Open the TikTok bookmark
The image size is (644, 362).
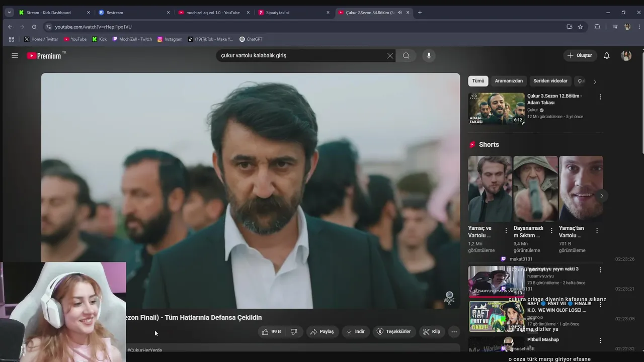tap(210, 39)
